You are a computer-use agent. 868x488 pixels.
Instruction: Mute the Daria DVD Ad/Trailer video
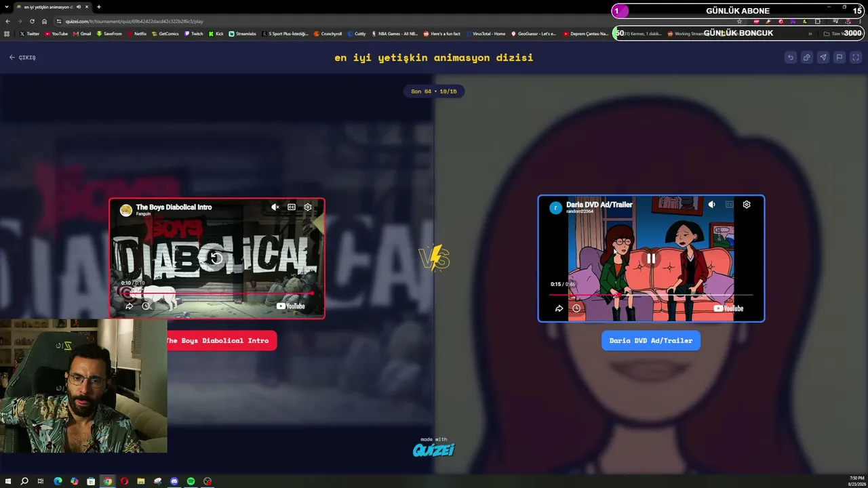pyautogui.click(x=711, y=205)
